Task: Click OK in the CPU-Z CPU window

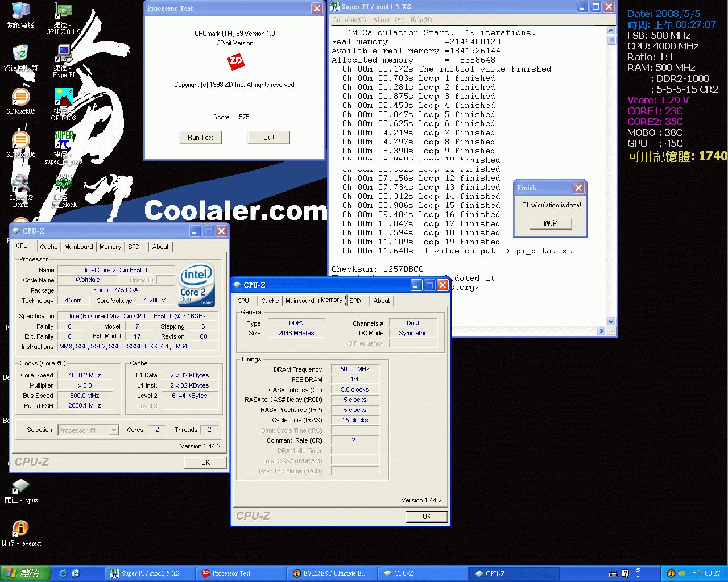Action: coord(206,463)
